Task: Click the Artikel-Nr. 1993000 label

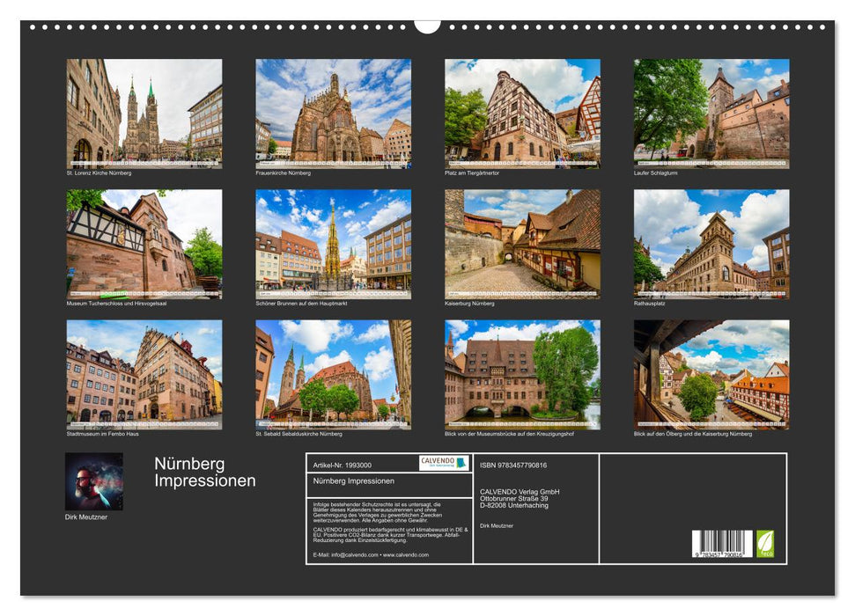Action: coord(343,466)
